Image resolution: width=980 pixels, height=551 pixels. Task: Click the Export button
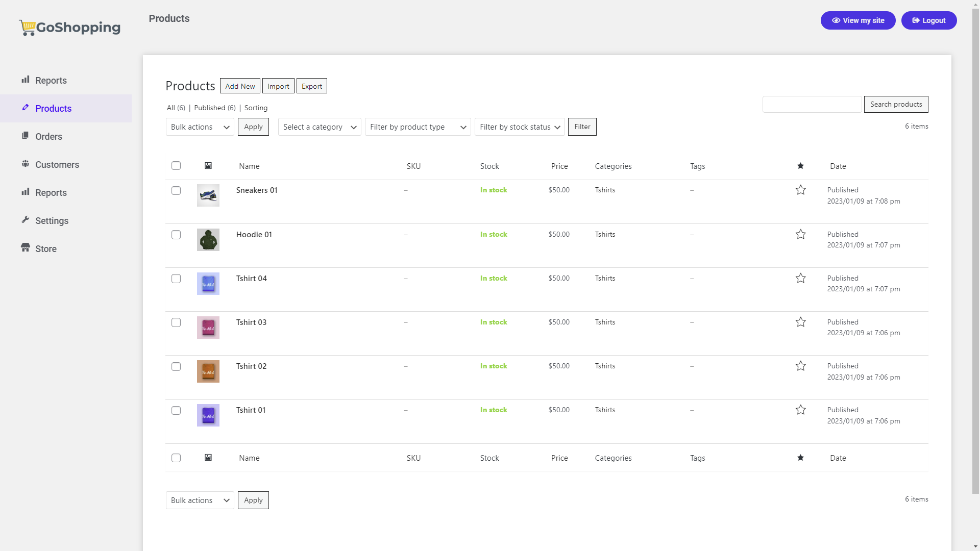tap(312, 86)
